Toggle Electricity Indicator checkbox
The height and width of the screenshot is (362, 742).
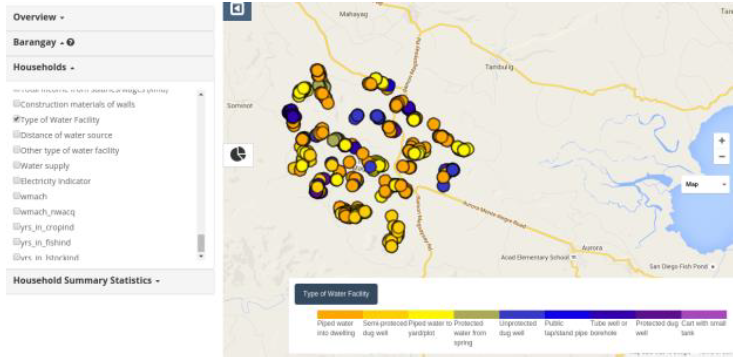coord(17,180)
